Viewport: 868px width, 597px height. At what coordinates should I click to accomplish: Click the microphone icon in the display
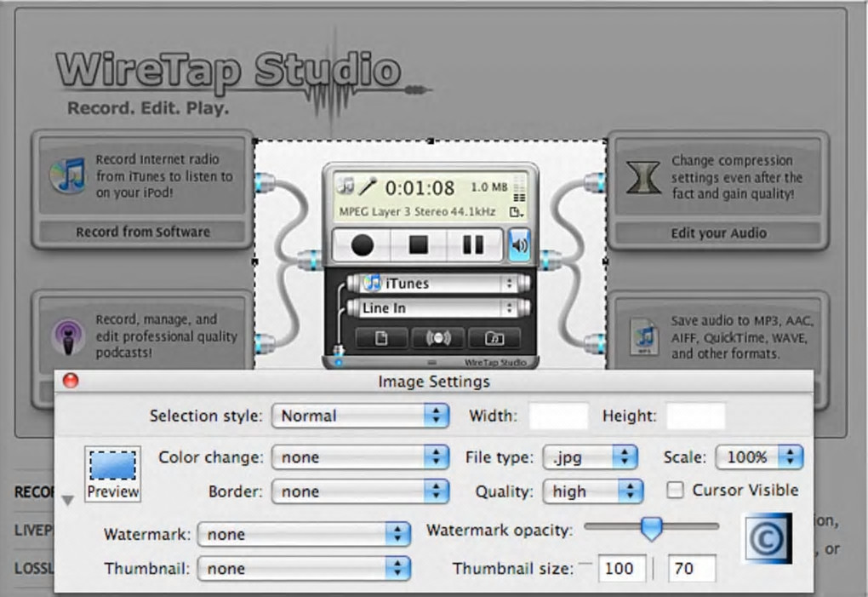[367, 186]
